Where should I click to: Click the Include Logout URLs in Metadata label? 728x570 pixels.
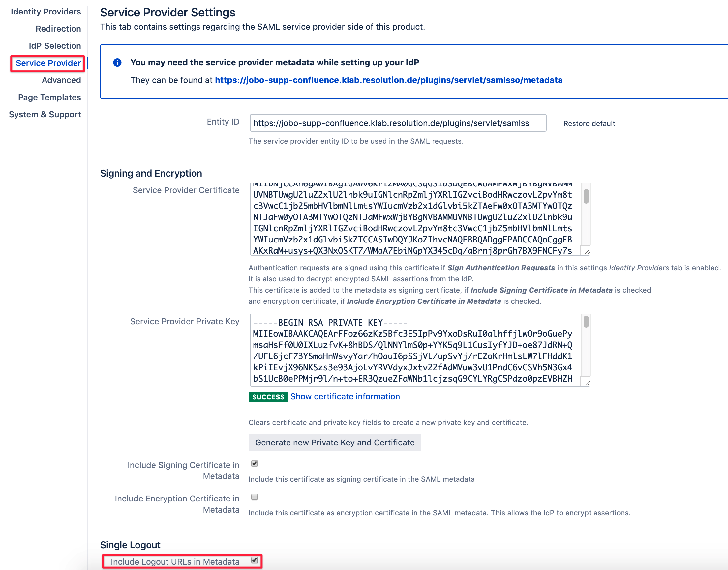click(x=175, y=562)
